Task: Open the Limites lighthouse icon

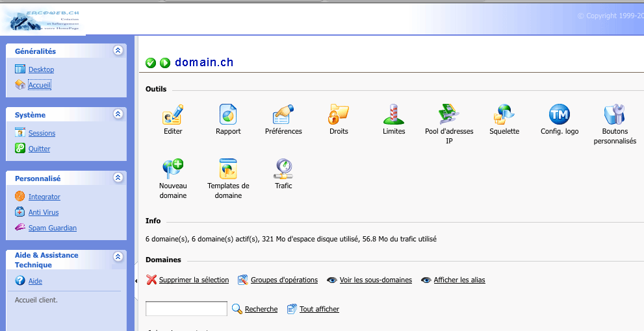Action: [x=394, y=114]
